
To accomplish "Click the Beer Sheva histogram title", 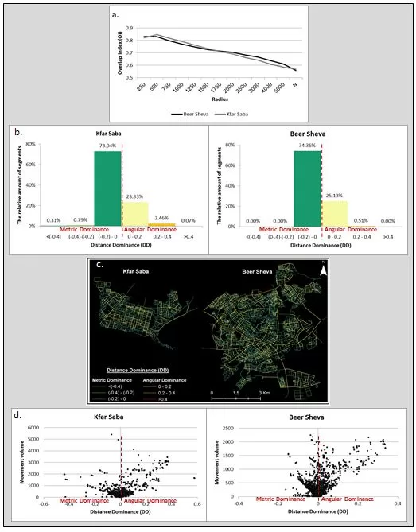I will 308,134.
